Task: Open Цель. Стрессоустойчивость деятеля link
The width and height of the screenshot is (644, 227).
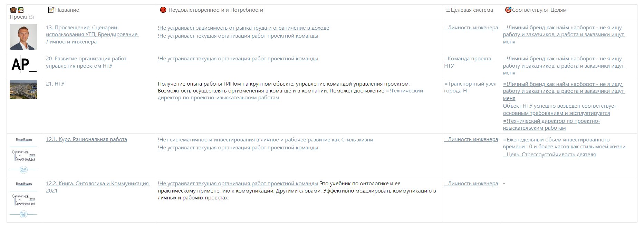Action: pyautogui.click(x=549, y=155)
